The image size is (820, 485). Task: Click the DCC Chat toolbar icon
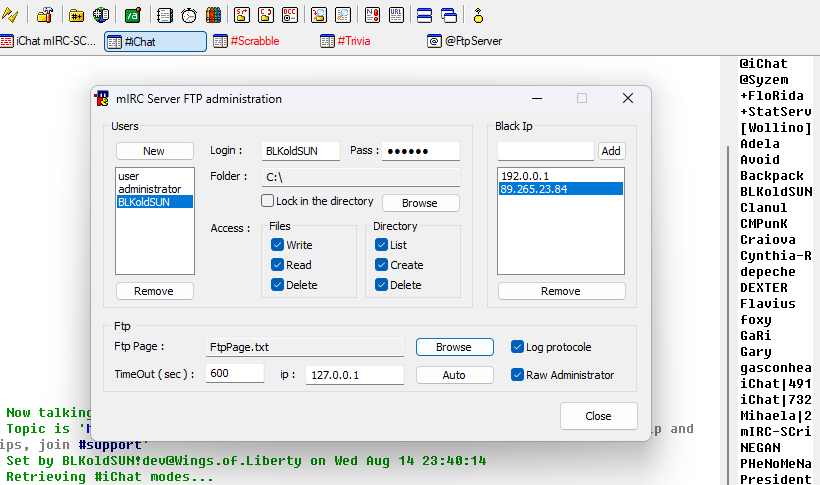266,15
